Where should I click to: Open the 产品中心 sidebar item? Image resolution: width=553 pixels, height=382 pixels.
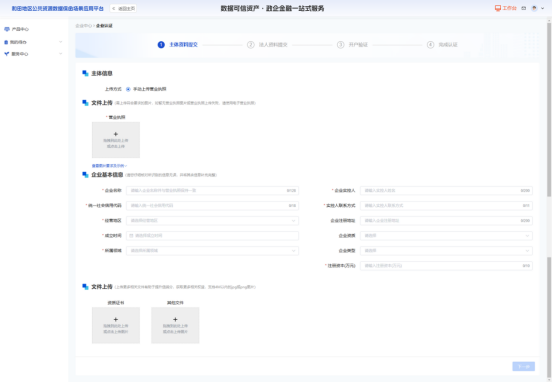[17, 29]
